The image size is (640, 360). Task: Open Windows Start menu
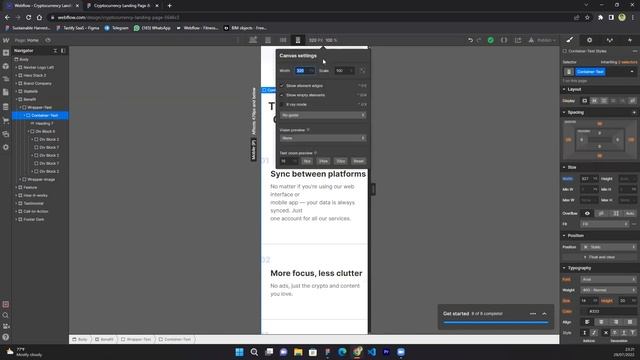click(x=240, y=352)
